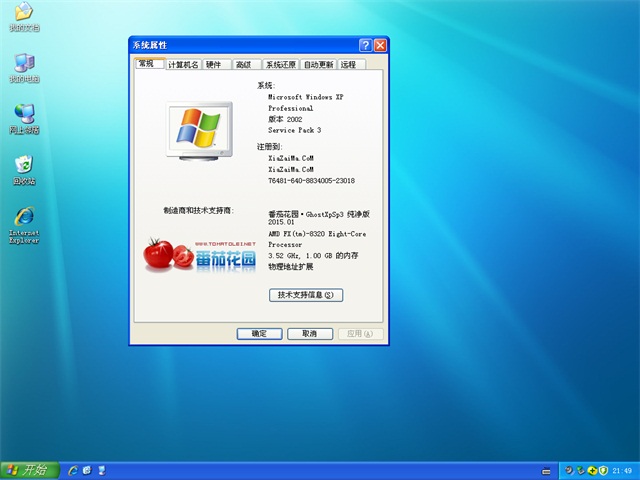Open the 高级 tab

tap(243, 64)
